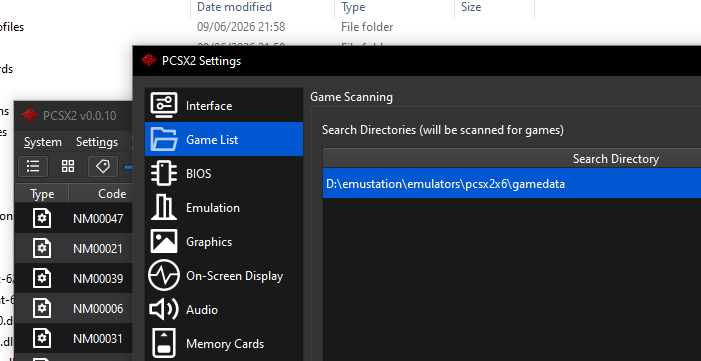Select game row NM00039
Image resolution: width=701 pixels, height=361 pixels.
point(74,278)
